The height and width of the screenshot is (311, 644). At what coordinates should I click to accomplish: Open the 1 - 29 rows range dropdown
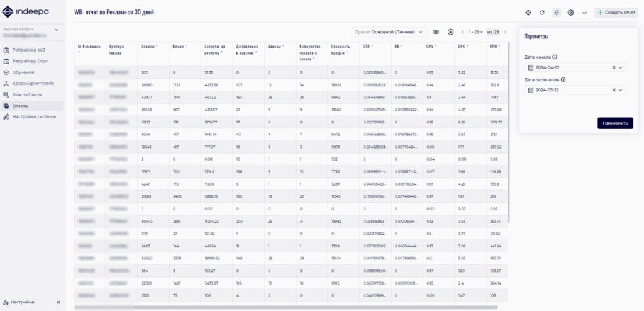coord(477,32)
